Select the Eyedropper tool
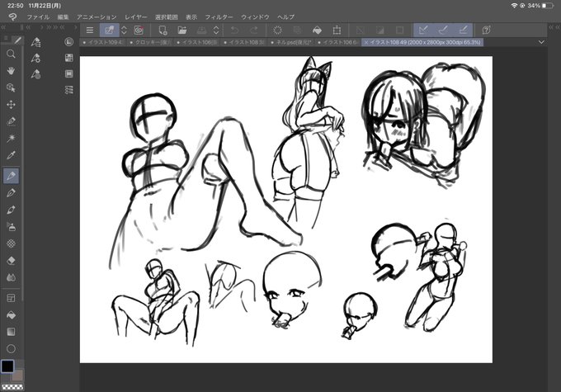This screenshot has width=561, height=392. tap(11, 155)
